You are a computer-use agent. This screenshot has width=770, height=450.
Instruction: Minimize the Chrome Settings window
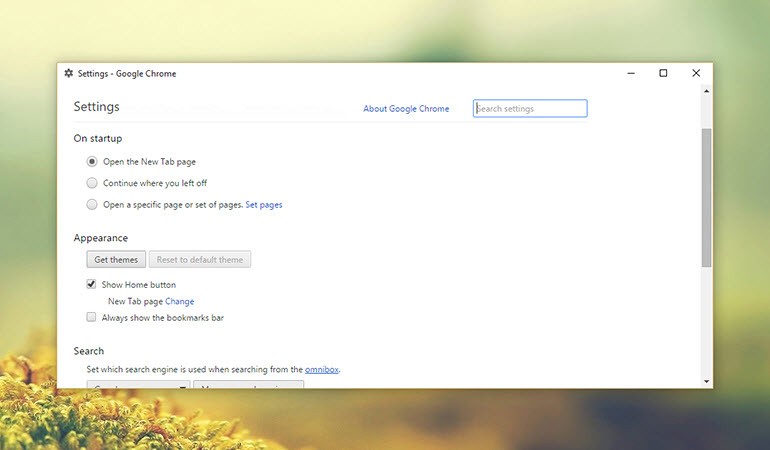coord(632,73)
